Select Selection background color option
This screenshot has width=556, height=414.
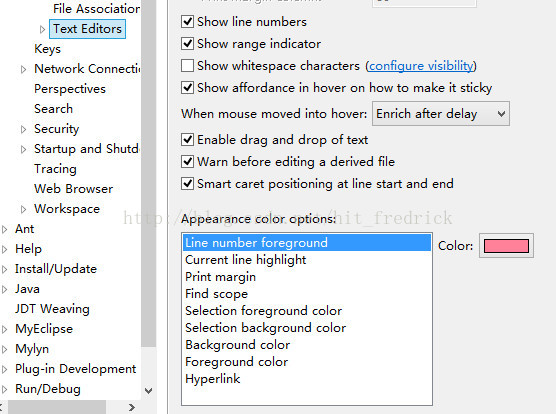265,328
